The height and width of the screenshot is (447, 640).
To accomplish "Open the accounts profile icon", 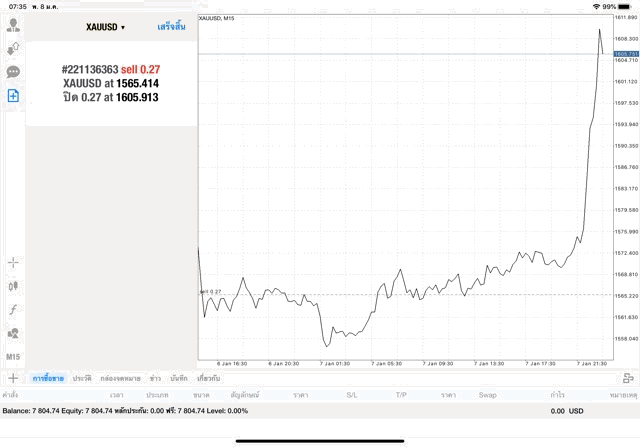I will point(13,26).
